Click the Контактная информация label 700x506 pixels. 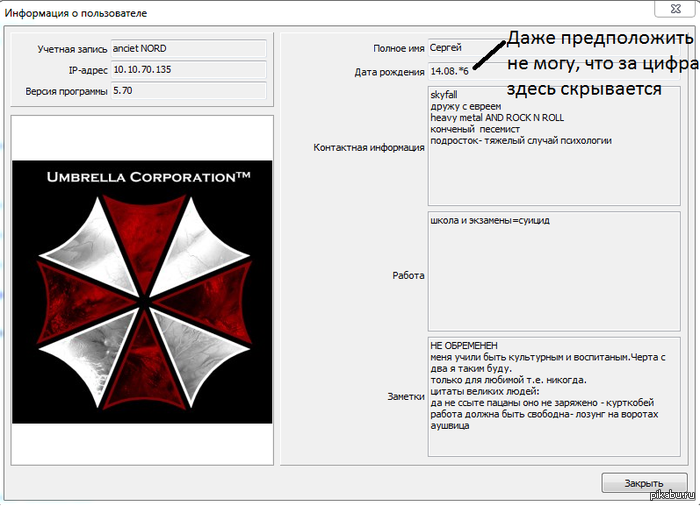point(368,147)
